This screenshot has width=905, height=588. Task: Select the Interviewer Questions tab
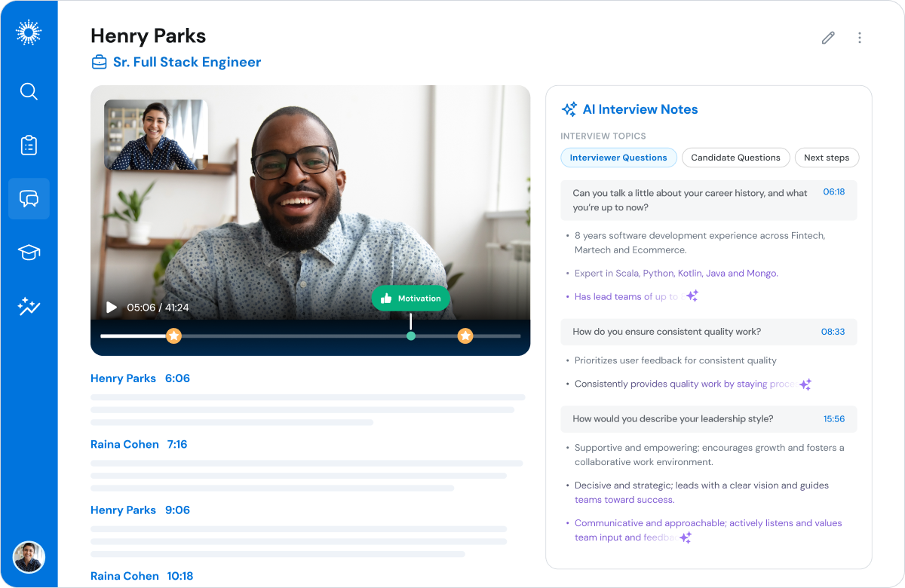click(x=618, y=158)
